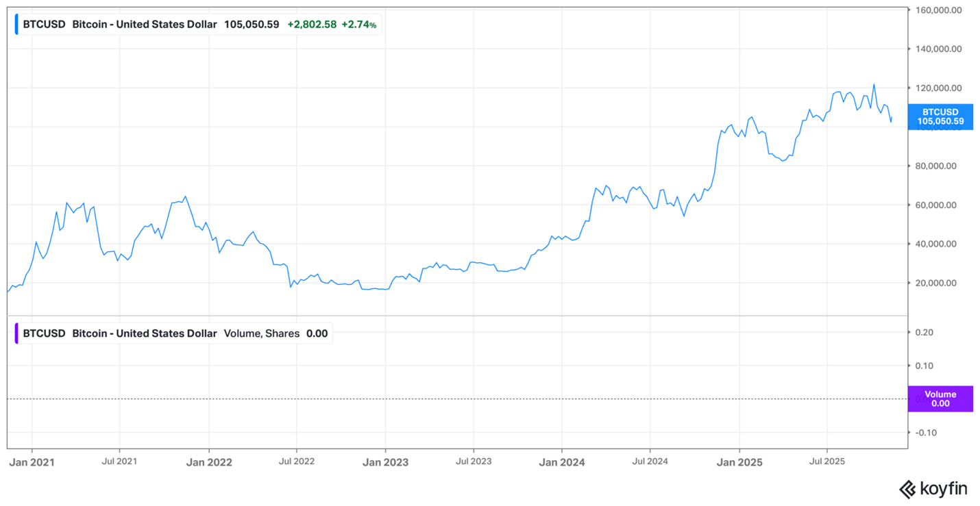This screenshot has width=980, height=506.
Task: Click the purple Volume 0.00 axis tag
Action: [x=940, y=399]
